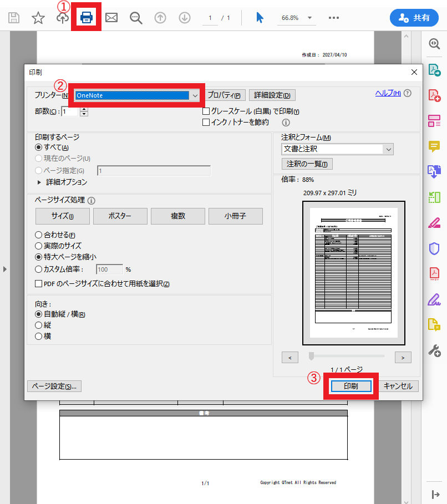Click the cloud upload icon
Image resolution: width=447 pixels, height=504 pixels.
pos(63,18)
